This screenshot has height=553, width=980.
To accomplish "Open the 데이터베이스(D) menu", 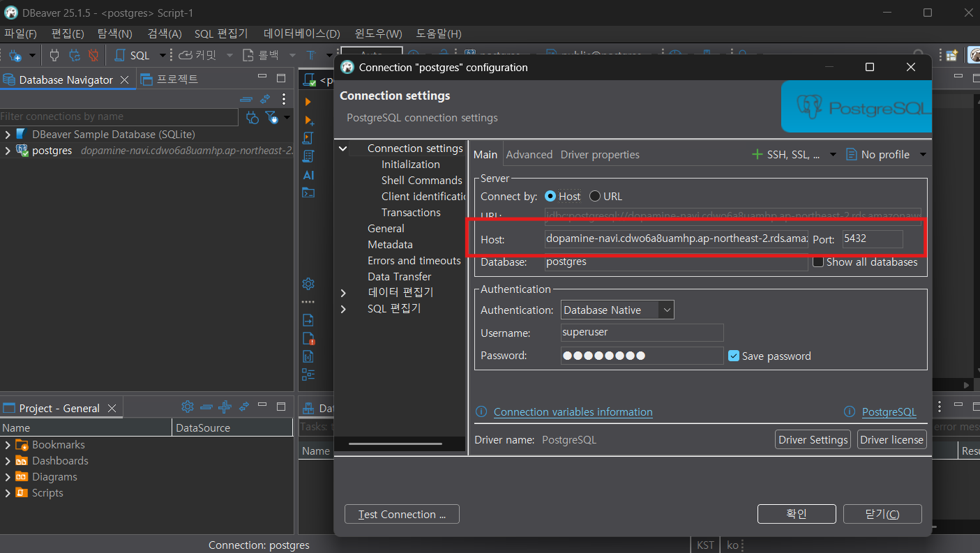I will [x=302, y=33].
